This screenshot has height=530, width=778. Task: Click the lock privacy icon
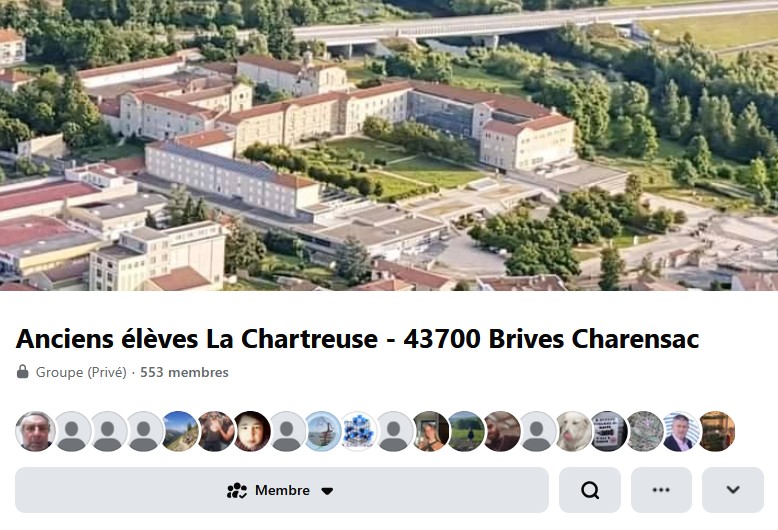tap(22, 372)
